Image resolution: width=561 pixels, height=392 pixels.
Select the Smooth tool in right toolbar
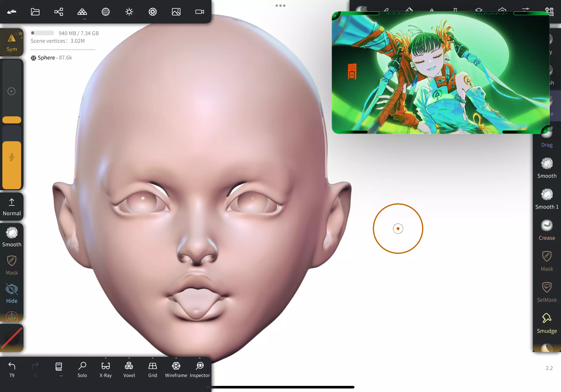pos(547,168)
